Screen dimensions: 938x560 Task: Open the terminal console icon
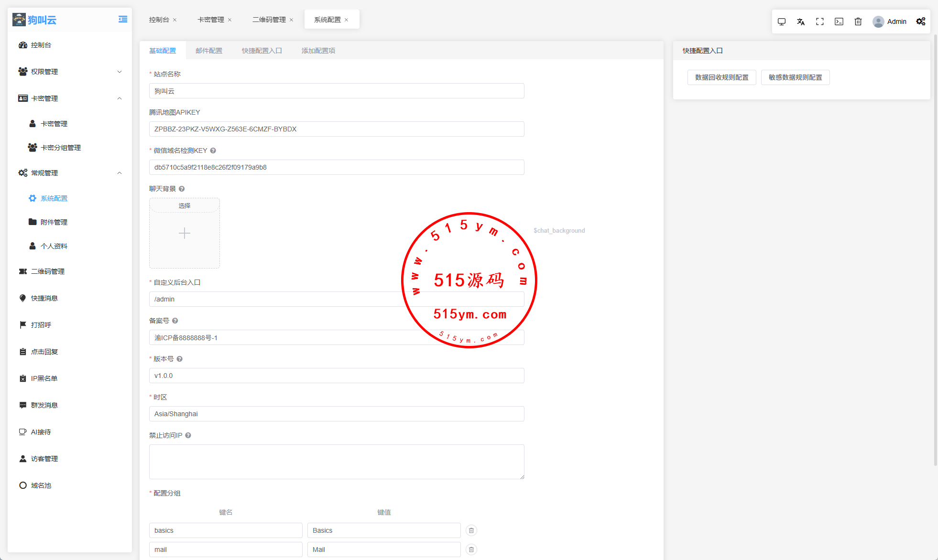(x=839, y=22)
